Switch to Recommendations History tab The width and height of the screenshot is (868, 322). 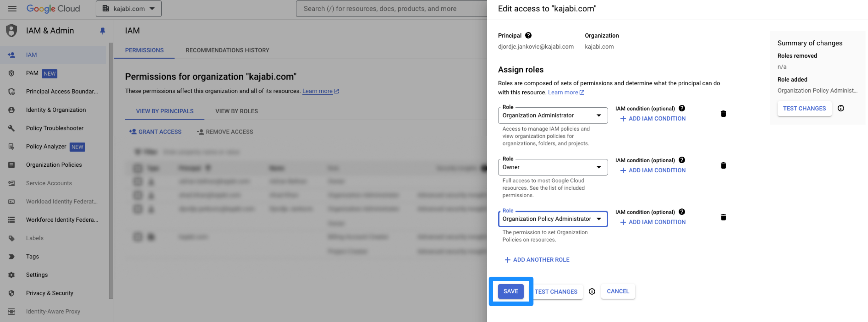click(227, 50)
